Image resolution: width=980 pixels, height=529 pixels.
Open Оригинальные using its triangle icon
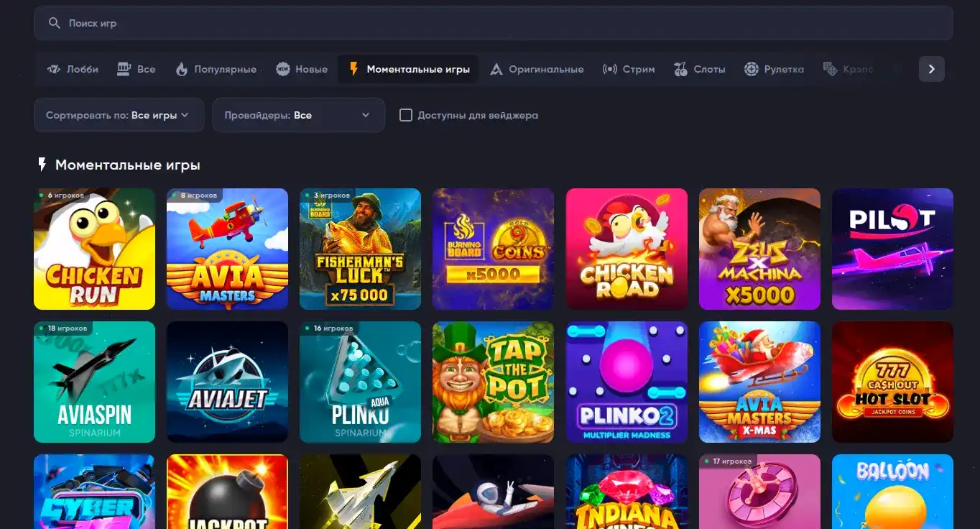[x=495, y=68]
